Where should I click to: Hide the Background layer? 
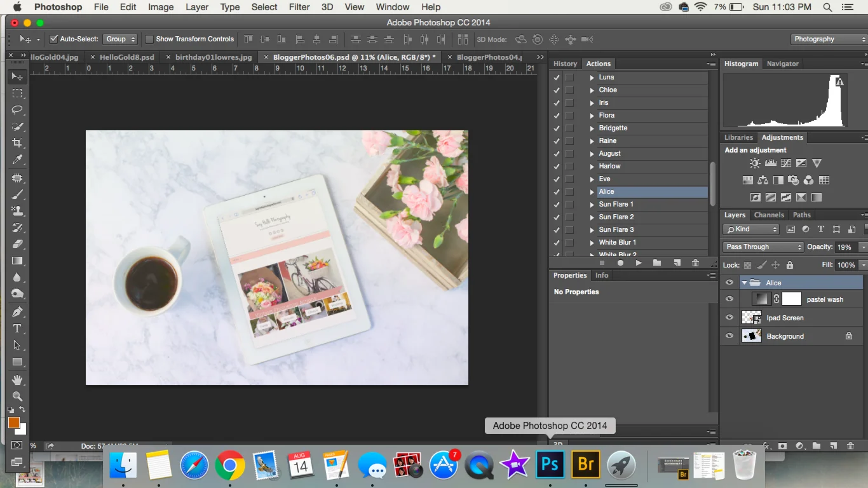pos(729,336)
